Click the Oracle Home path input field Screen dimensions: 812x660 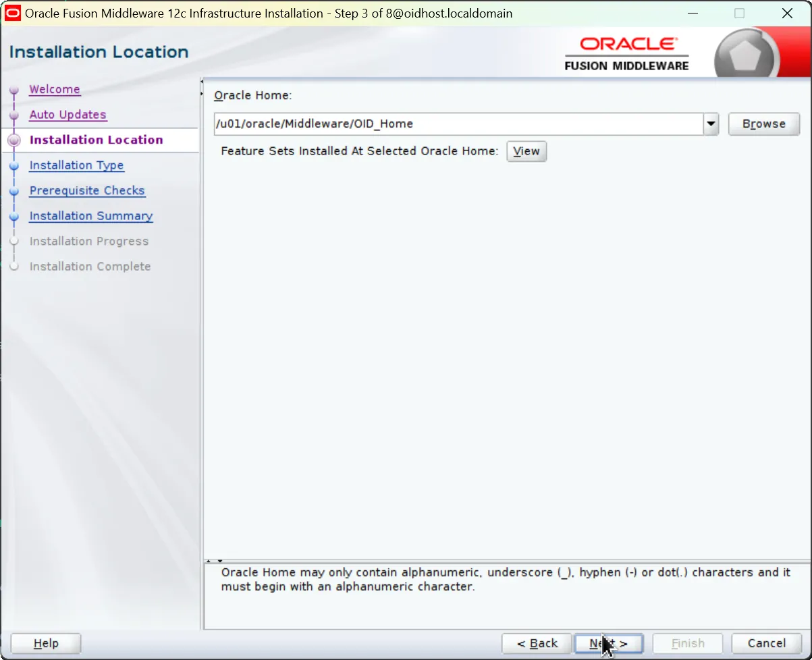click(x=458, y=123)
